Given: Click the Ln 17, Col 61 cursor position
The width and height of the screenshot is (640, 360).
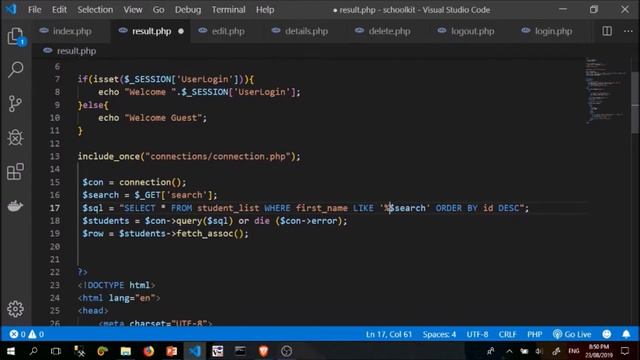Looking at the screenshot, I should click(389, 334).
